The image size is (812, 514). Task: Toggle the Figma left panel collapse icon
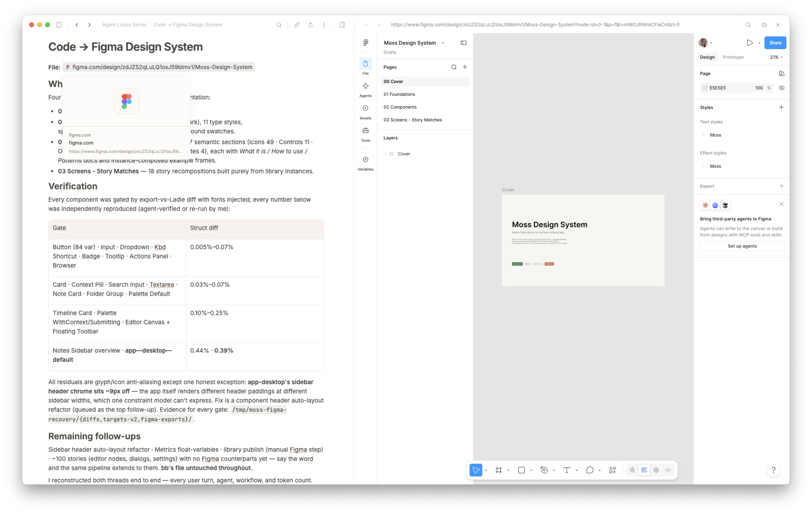463,43
